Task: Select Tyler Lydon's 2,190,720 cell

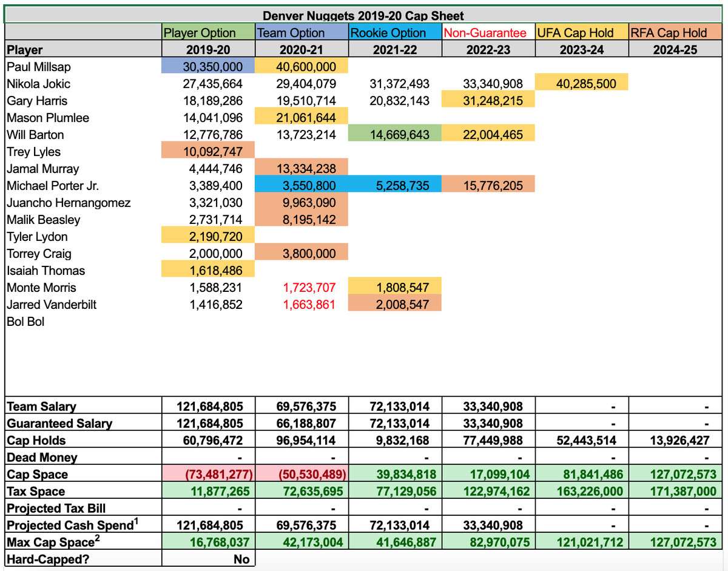Action: [x=209, y=236]
